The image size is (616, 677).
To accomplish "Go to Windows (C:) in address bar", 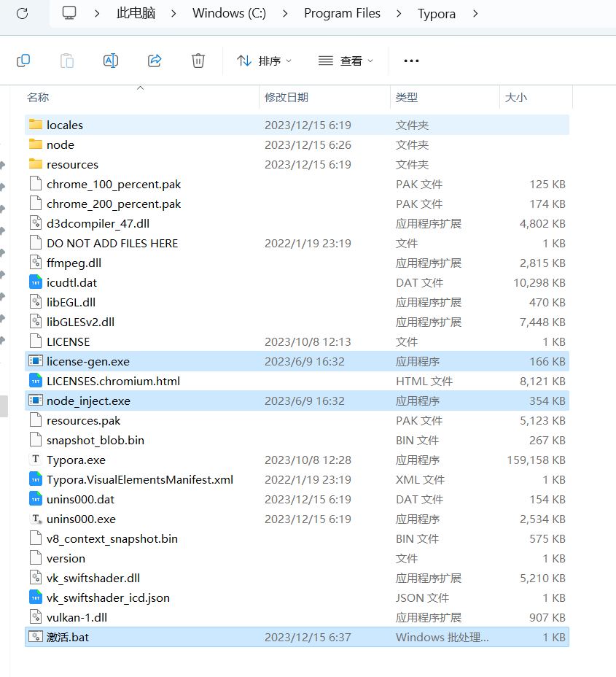I will [x=229, y=13].
